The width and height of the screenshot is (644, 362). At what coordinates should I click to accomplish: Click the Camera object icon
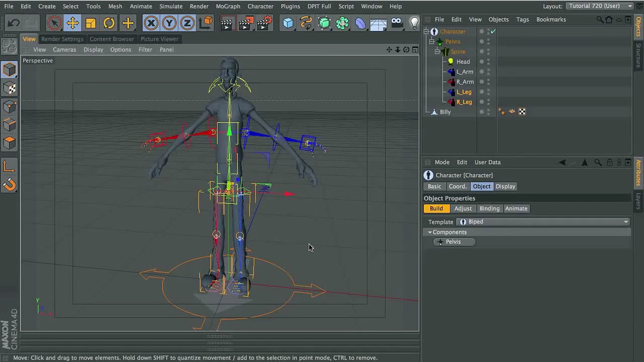(x=397, y=23)
